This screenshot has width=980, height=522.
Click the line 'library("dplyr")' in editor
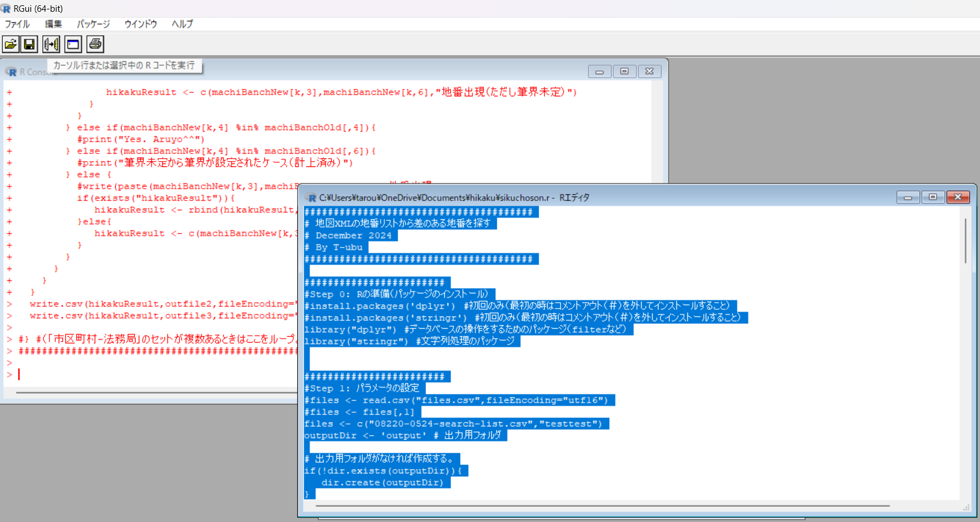[468, 330]
